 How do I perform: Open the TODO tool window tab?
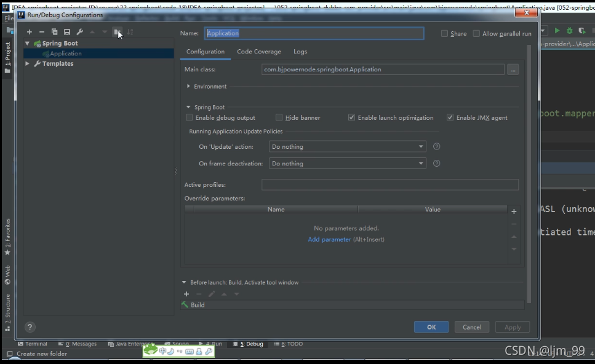point(289,344)
